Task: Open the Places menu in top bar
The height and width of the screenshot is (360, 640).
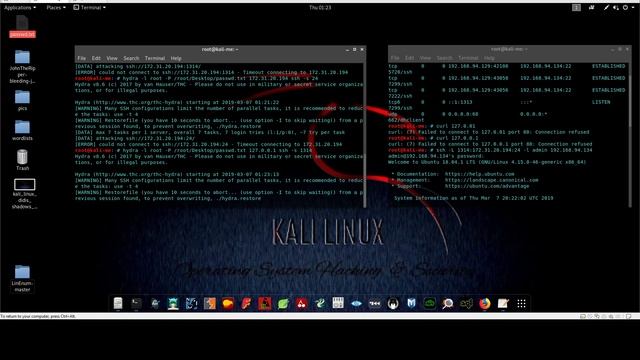Action: pyautogui.click(x=56, y=7)
